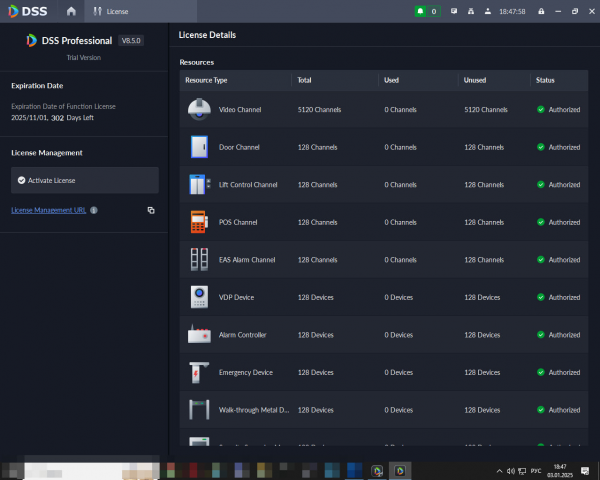The height and width of the screenshot is (480, 600).
Task: Open the License tab
Action: 140,11
